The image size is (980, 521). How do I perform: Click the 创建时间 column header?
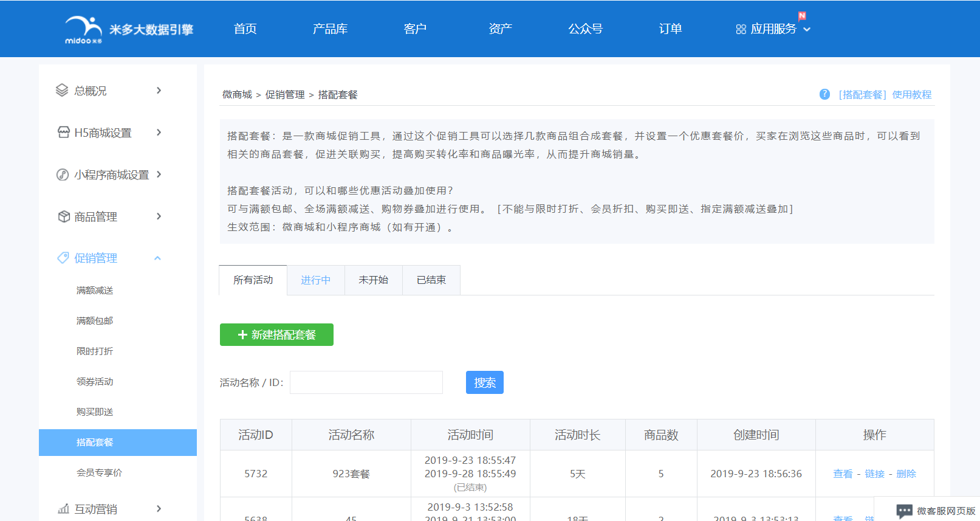click(x=756, y=435)
